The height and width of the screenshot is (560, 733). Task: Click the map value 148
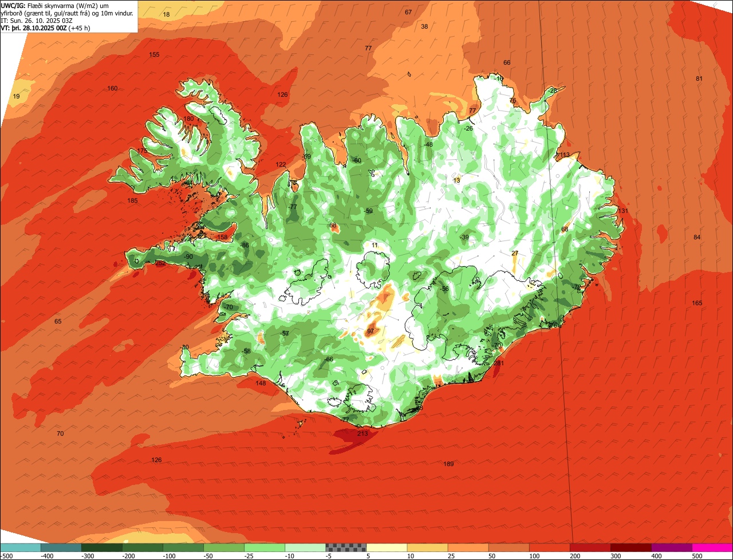pyautogui.click(x=261, y=384)
